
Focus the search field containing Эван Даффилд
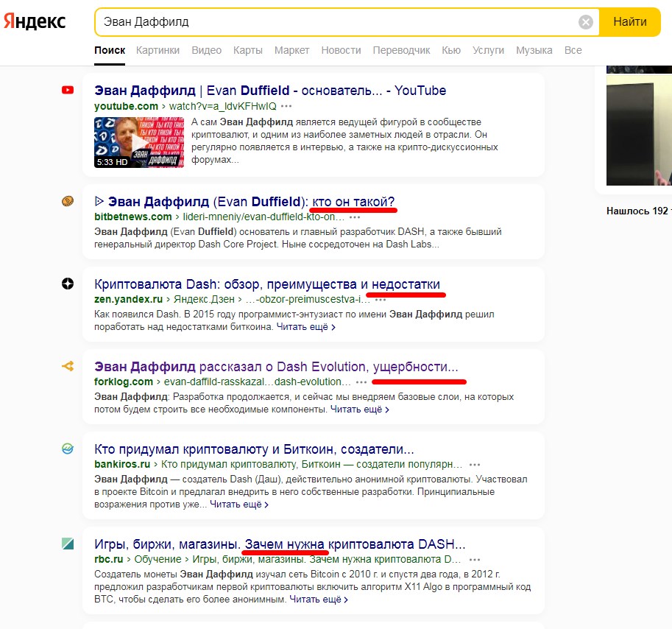coord(339,22)
